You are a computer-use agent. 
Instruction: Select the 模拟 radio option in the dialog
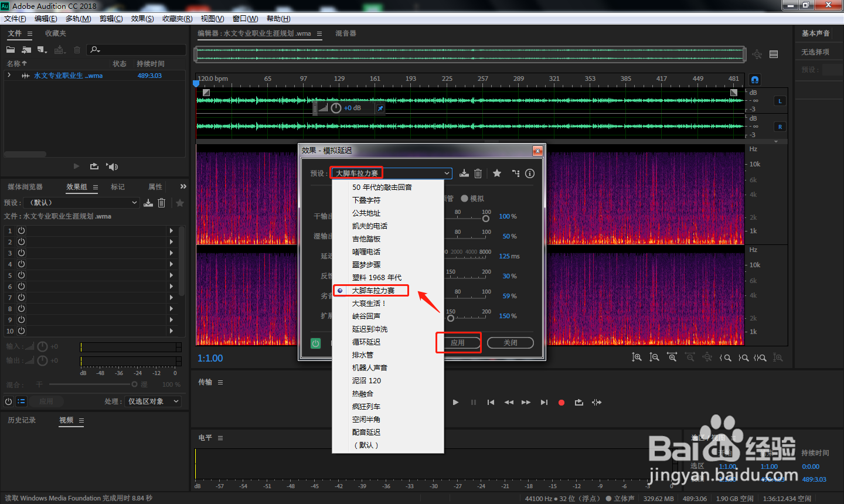(465, 199)
